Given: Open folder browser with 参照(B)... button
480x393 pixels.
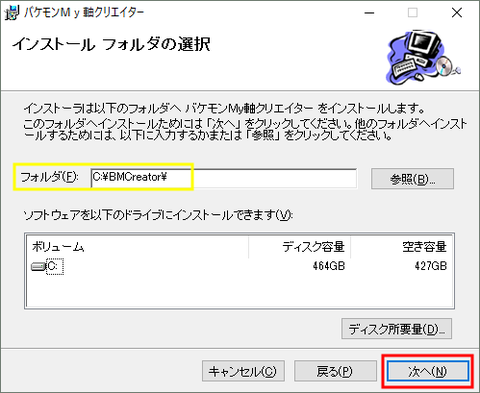Looking at the screenshot, I should (x=412, y=179).
